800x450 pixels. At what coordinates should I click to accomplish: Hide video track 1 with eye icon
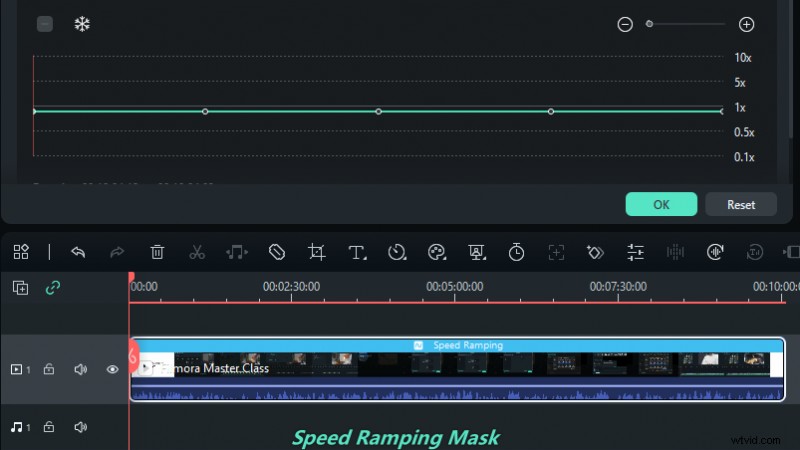(x=113, y=369)
